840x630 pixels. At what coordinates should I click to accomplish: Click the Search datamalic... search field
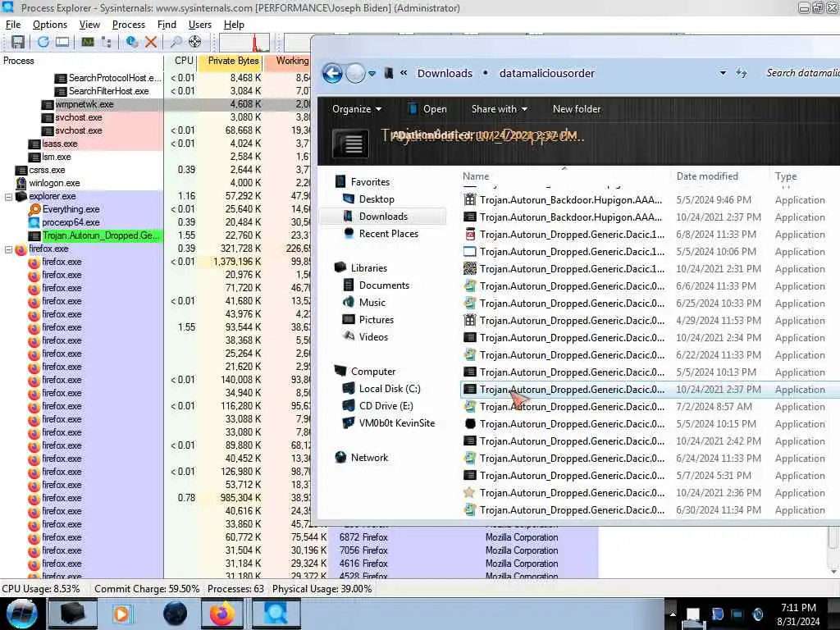[802, 73]
